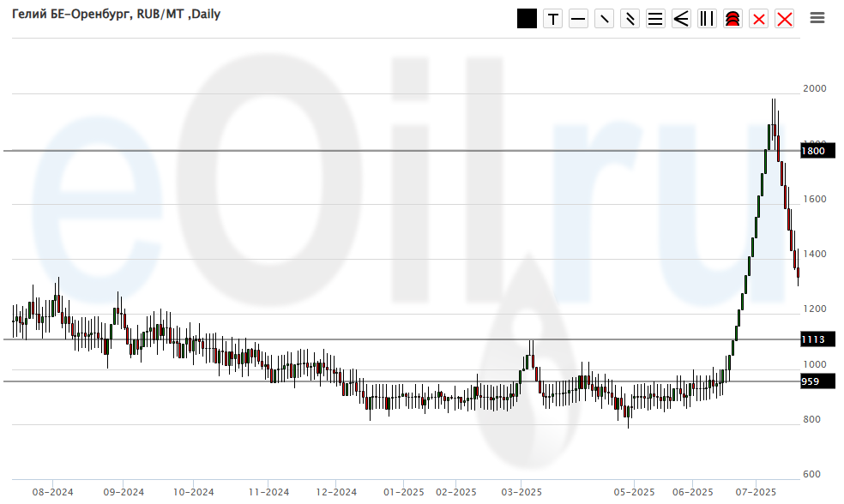Screen dimensions: 844x504
Task: Select the vertical lines tool
Action: 707,19
